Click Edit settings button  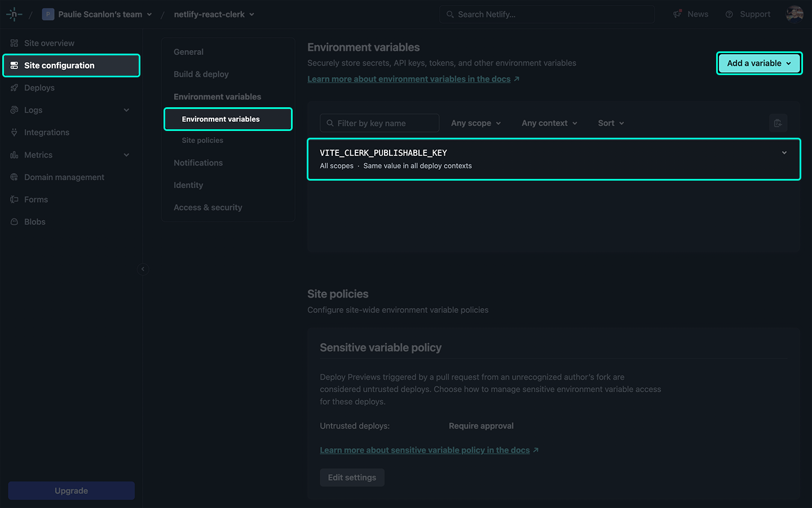pos(352,478)
